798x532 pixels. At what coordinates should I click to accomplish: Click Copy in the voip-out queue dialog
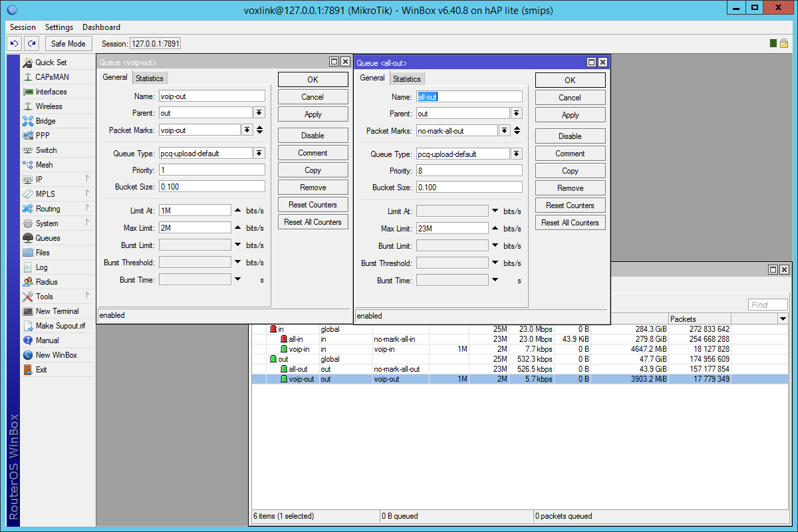tap(313, 170)
